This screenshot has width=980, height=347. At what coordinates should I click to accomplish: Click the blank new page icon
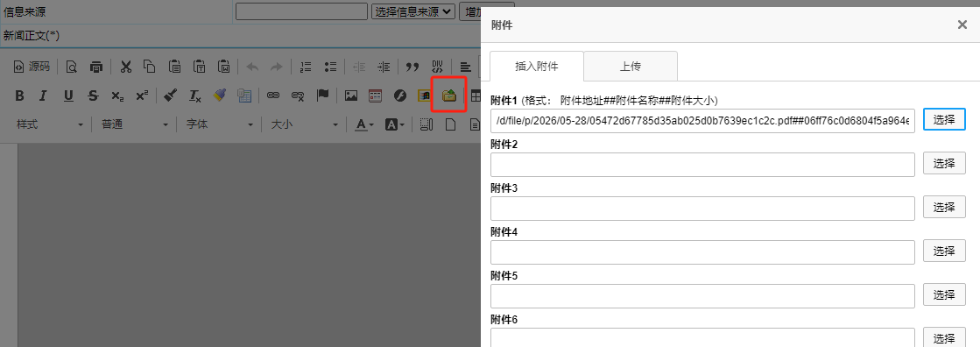click(450, 124)
